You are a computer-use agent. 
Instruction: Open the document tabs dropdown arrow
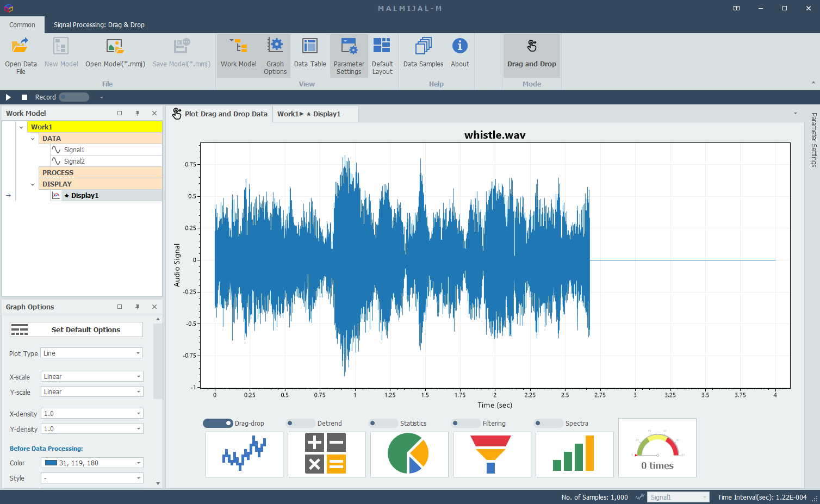tap(795, 114)
